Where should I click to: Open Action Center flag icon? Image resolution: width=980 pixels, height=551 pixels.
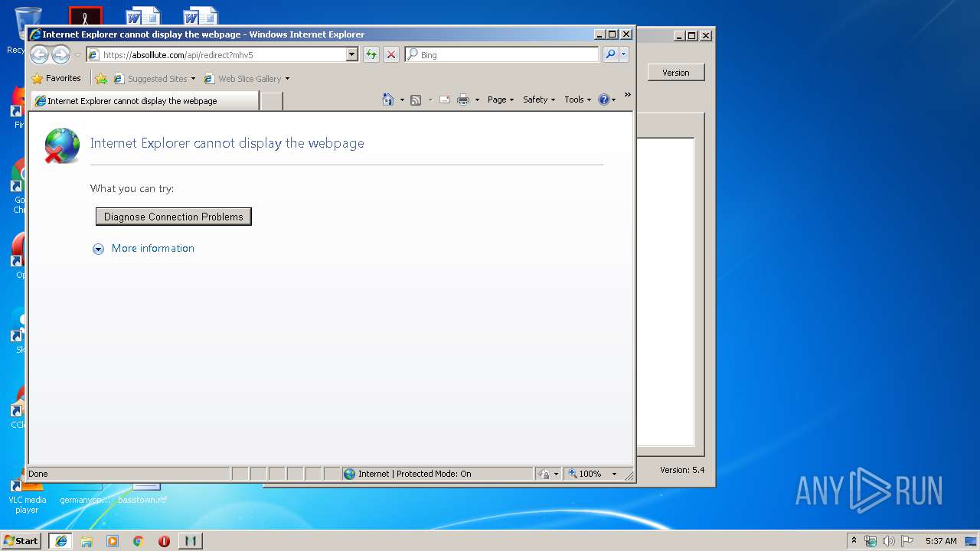[x=907, y=541]
